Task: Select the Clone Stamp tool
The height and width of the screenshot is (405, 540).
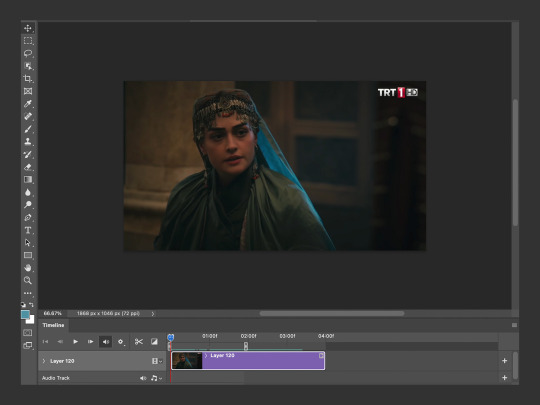Action: (28, 142)
